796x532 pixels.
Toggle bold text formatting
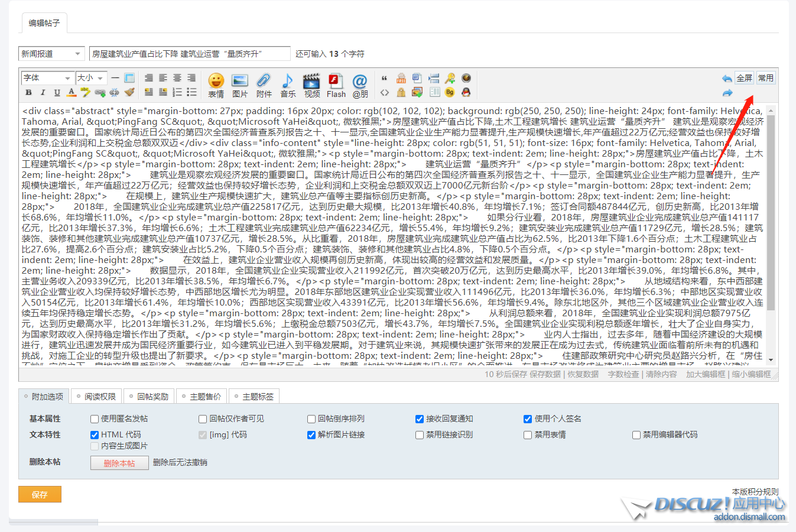pos(28,92)
